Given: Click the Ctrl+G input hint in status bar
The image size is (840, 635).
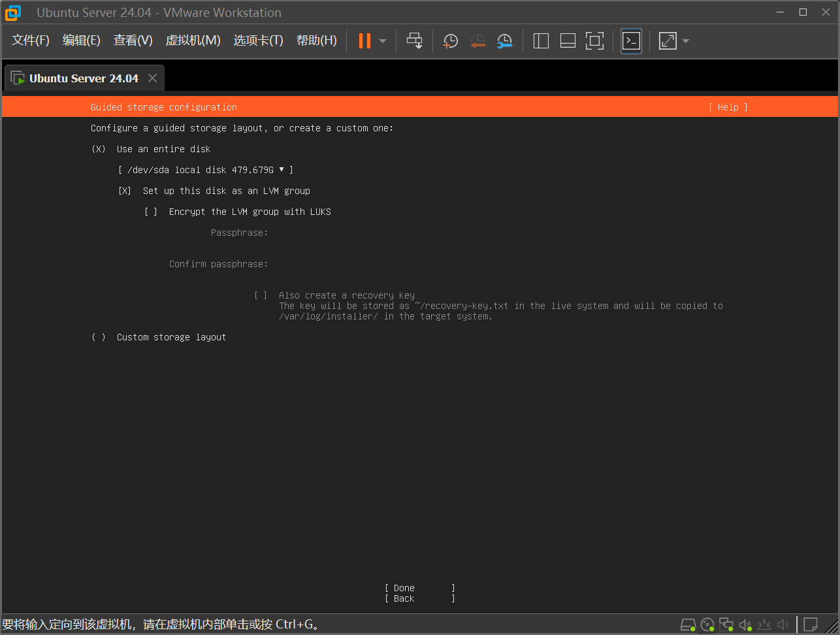Looking at the screenshot, I should pyautogui.click(x=161, y=625).
